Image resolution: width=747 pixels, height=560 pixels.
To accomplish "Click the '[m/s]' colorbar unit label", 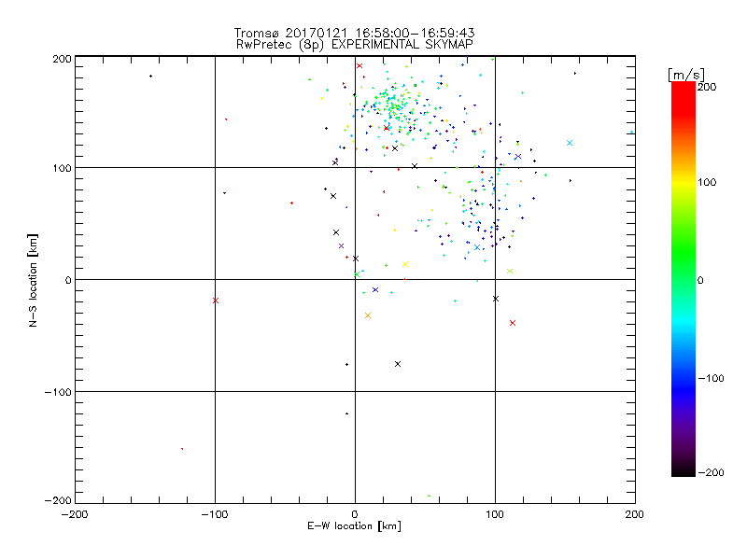I will (686, 75).
